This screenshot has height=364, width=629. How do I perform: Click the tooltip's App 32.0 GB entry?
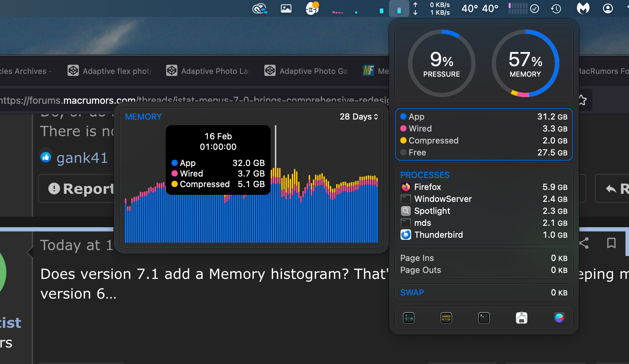point(218,163)
